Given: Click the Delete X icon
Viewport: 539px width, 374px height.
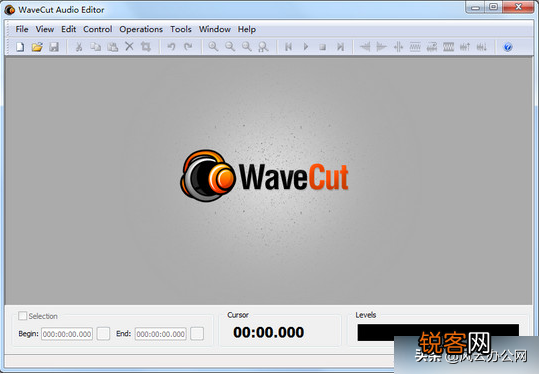Looking at the screenshot, I should tap(129, 46).
